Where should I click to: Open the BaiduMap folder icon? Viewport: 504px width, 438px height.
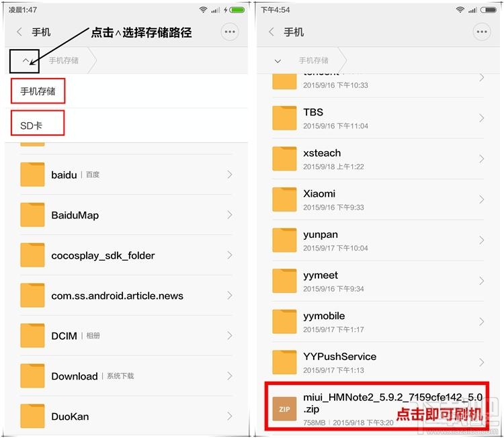click(32, 215)
